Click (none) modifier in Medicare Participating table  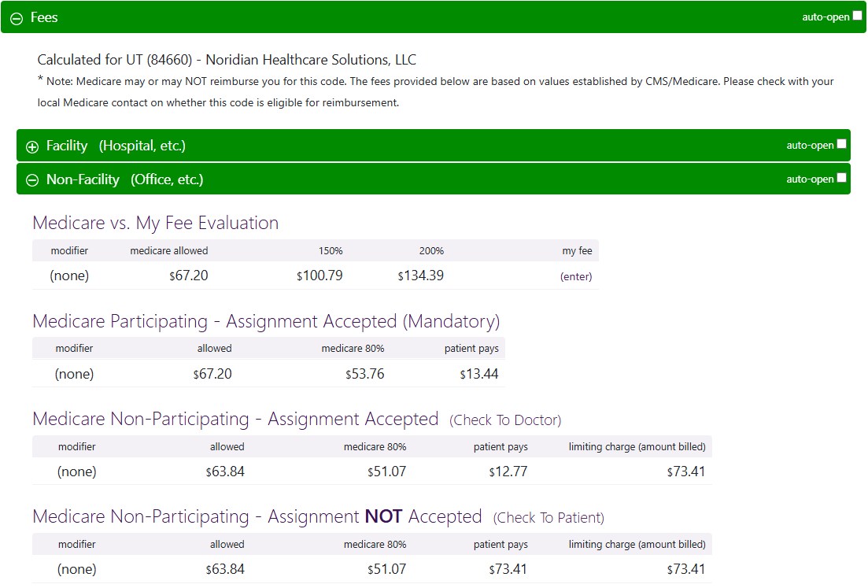click(x=74, y=374)
